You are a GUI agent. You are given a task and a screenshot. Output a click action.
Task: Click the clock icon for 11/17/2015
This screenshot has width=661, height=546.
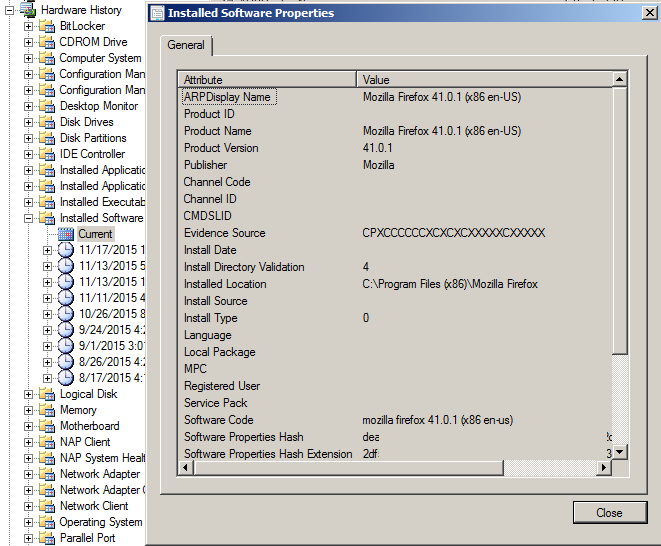tap(66, 250)
